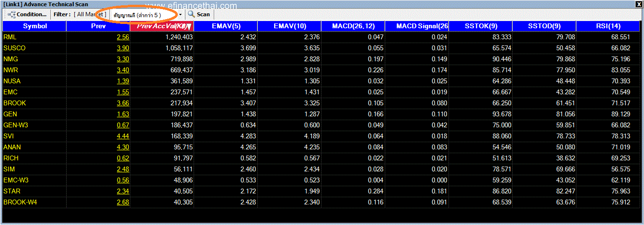
Task: Open the 3.30 Prev price link for NMG
Action: [123, 59]
